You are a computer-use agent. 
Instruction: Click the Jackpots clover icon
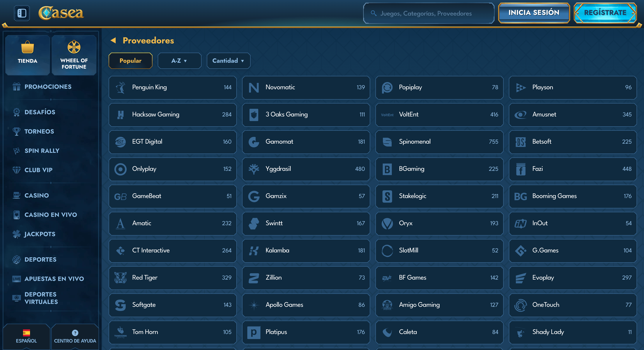coord(16,234)
